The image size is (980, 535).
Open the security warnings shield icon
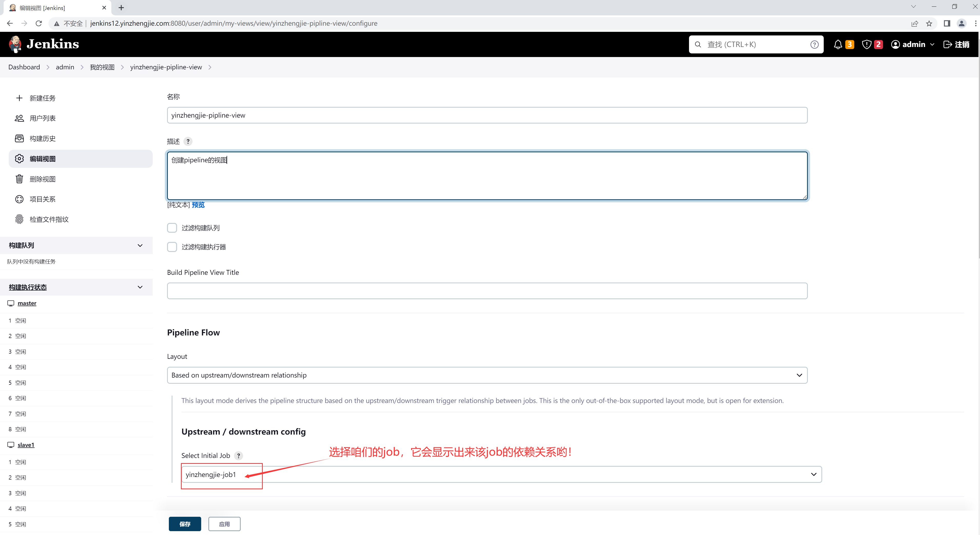[867, 44]
